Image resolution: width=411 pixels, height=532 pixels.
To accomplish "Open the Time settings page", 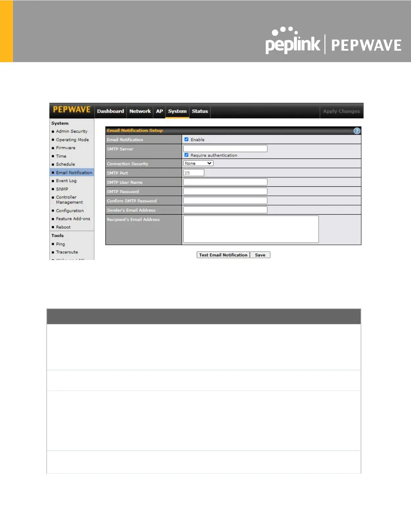I will (x=61, y=156).
